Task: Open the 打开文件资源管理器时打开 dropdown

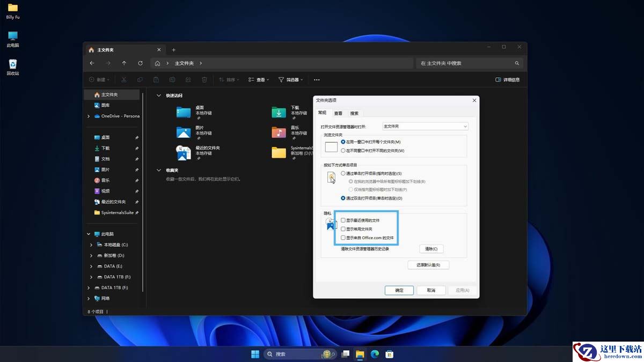Action: 425,127
